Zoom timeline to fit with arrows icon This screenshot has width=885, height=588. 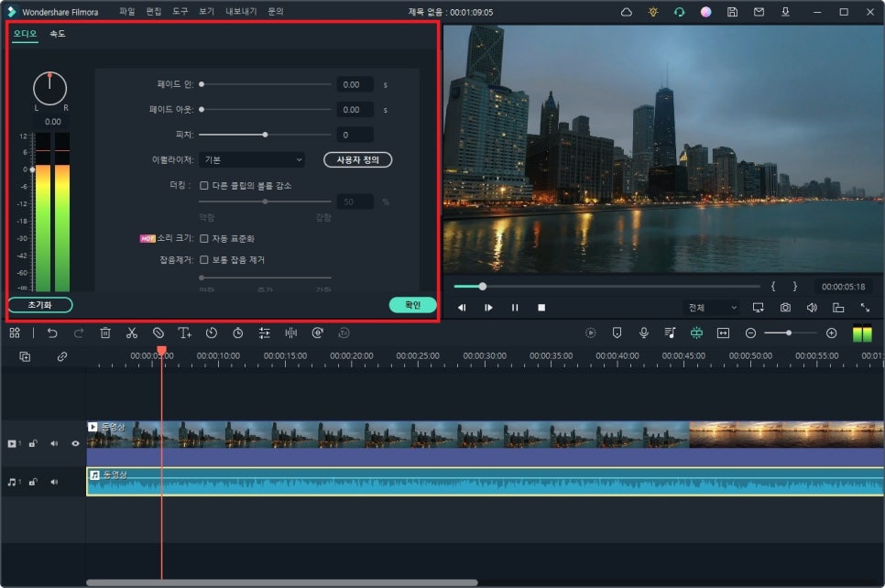[723, 333]
